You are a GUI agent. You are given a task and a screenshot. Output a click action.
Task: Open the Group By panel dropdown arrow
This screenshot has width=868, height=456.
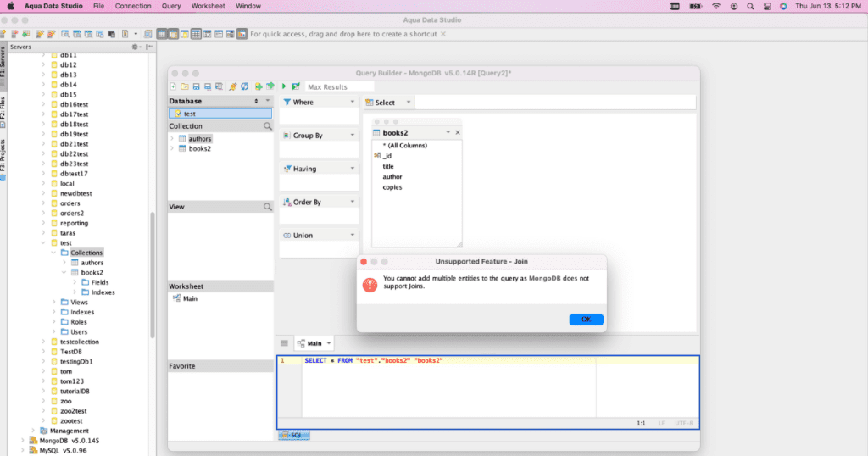[352, 135]
